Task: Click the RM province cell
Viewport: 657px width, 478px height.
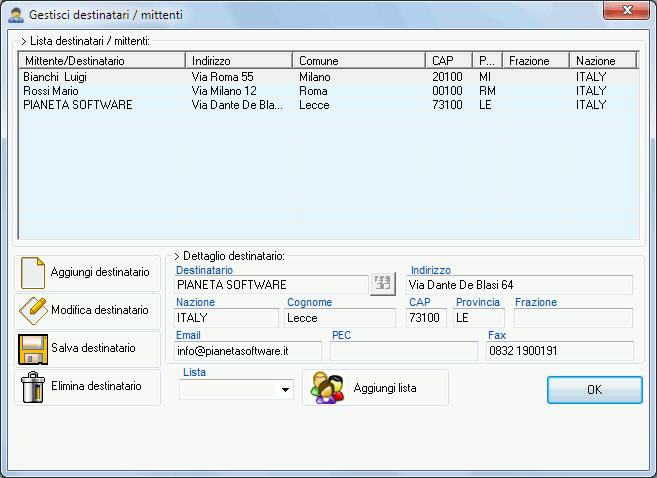Action: point(487,91)
